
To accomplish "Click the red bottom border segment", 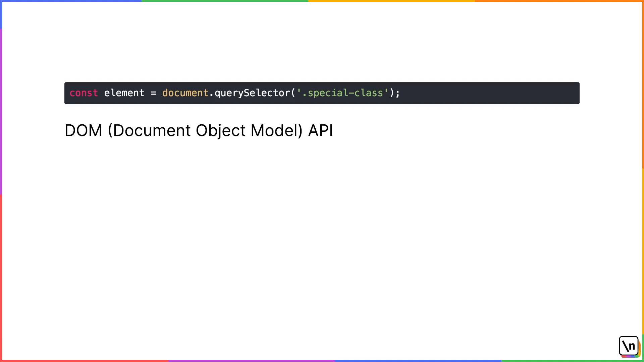I will (84, 361).
